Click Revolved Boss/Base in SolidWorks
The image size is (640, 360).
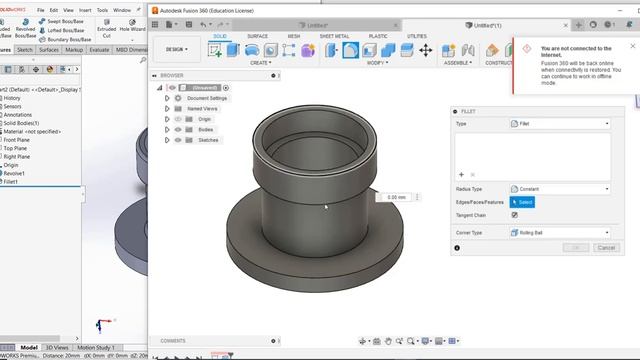[25, 28]
